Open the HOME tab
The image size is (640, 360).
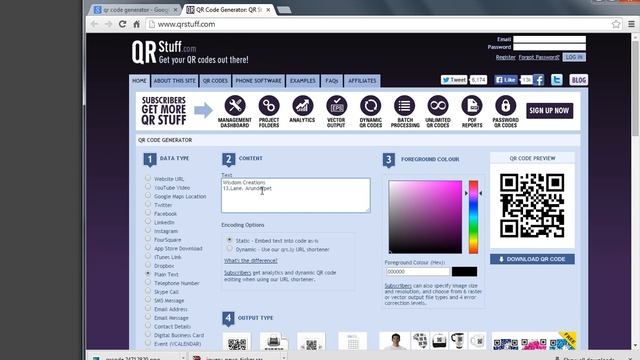coord(139,81)
